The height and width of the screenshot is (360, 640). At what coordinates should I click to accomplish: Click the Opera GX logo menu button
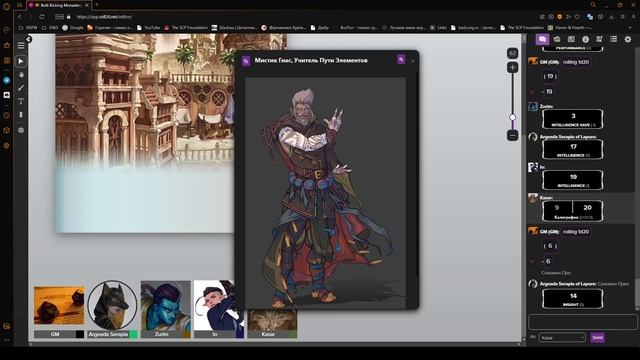pyautogui.click(x=7, y=6)
